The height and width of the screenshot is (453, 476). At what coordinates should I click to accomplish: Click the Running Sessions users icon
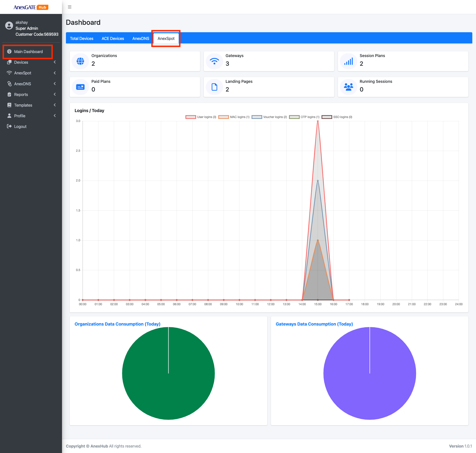348,87
